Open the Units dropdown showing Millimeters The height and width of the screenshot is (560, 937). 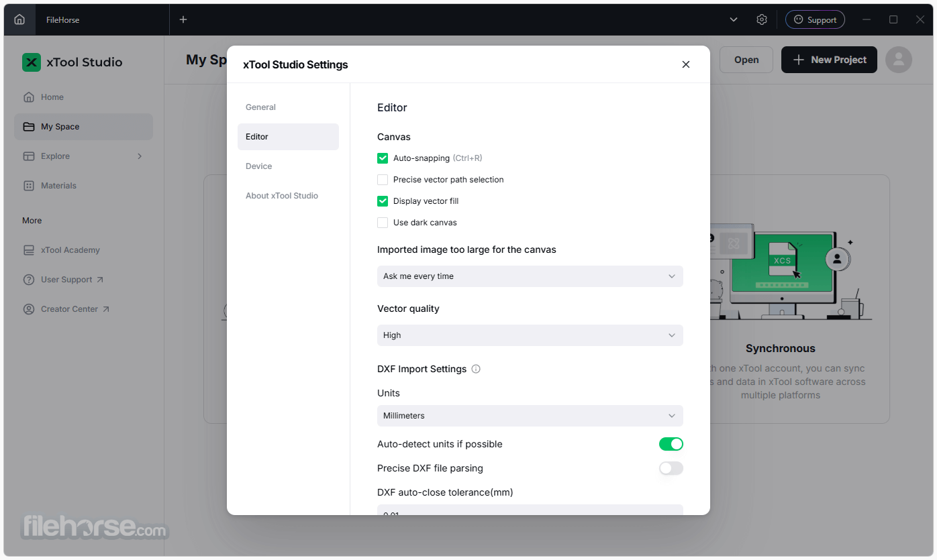click(x=530, y=416)
